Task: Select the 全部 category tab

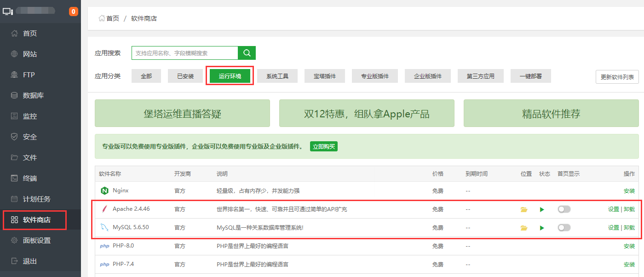Action: (x=146, y=76)
